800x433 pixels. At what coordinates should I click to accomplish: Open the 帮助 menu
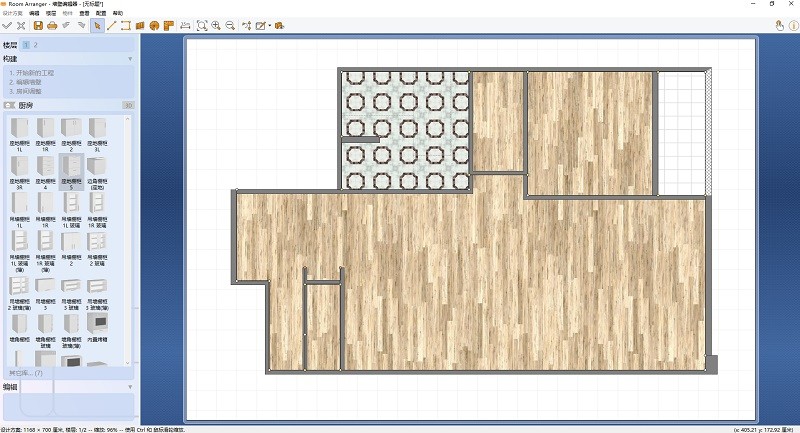coord(118,13)
